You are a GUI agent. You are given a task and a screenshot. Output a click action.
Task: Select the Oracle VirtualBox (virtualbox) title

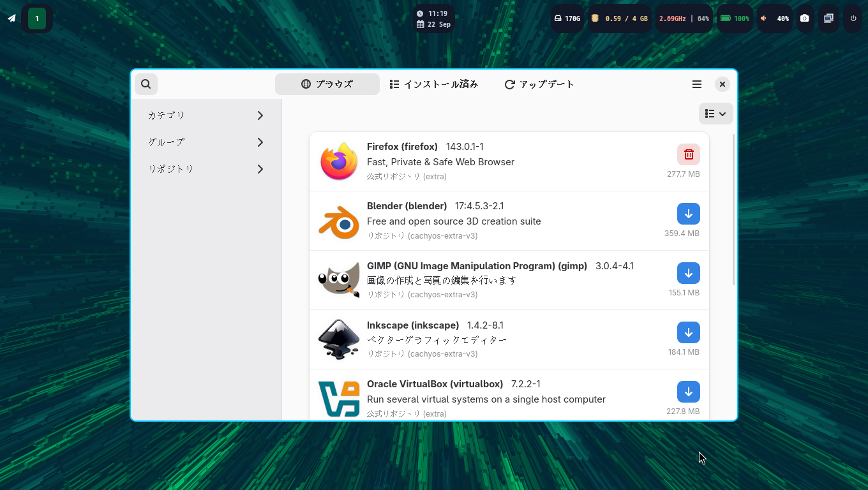(435, 384)
